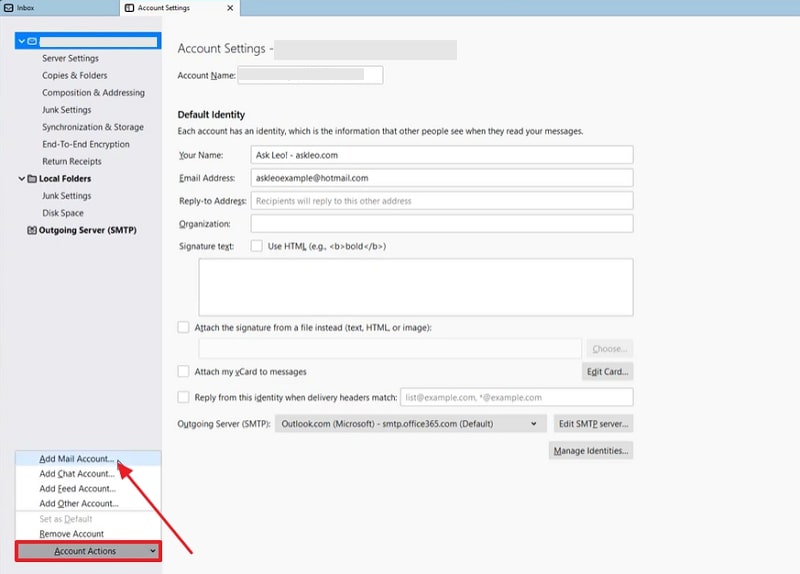The image size is (800, 574).
Task: Click the Email Address field
Action: pos(442,178)
